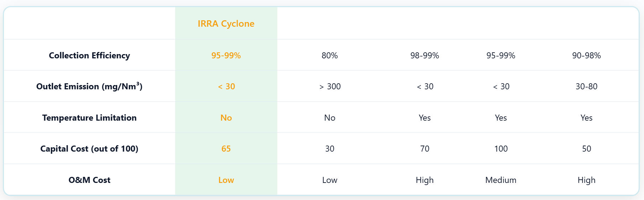644x200 pixels.
Task: Select the O&M Cost row label
Action: click(x=89, y=180)
